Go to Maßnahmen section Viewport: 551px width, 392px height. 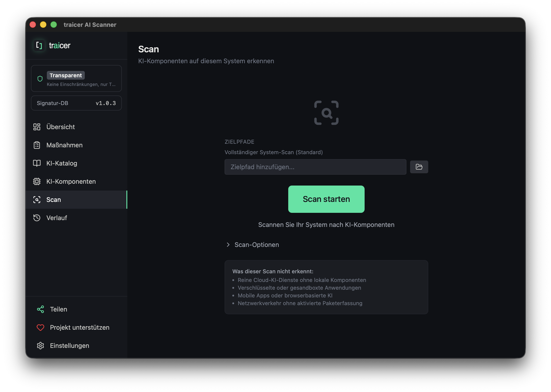tap(76, 145)
